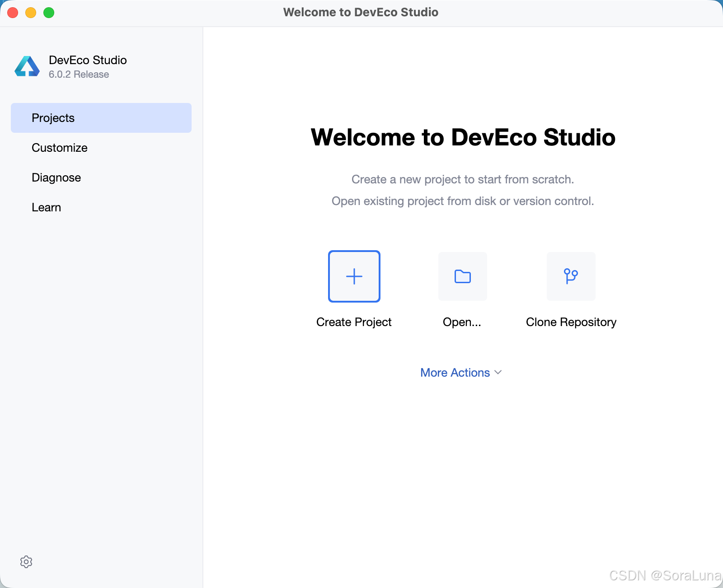This screenshot has height=588, width=723.
Task: Open the Diagnose section
Action: tap(101, 177)
